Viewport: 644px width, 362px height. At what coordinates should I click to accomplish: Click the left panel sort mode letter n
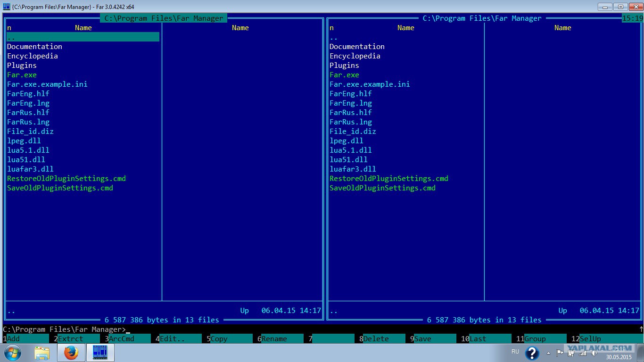(x=9, y=28)
